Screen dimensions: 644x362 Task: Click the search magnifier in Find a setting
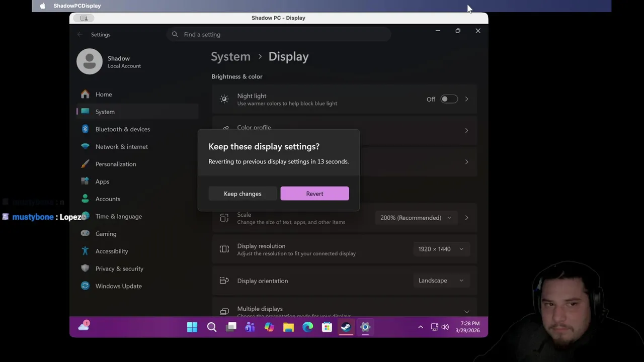(x=175, y=34)
